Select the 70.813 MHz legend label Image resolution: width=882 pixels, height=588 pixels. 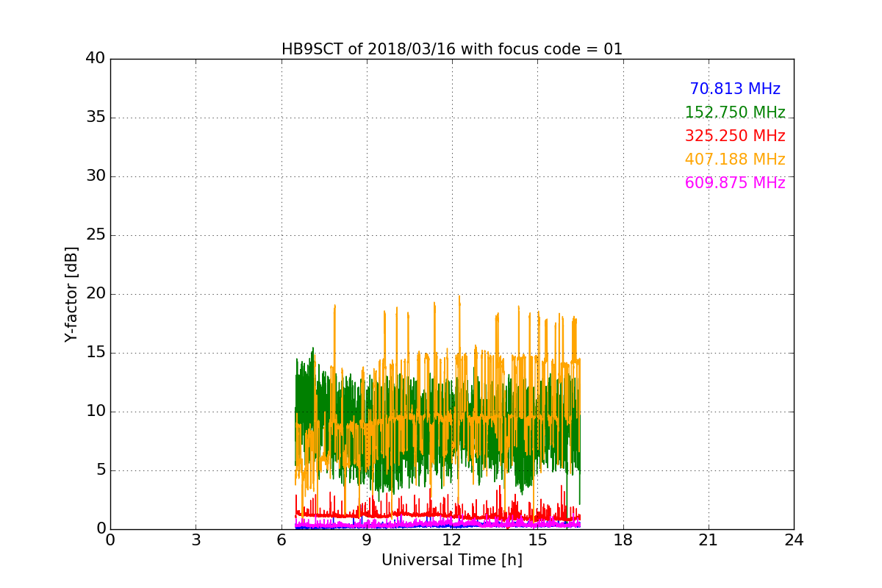tap(735, 89)
